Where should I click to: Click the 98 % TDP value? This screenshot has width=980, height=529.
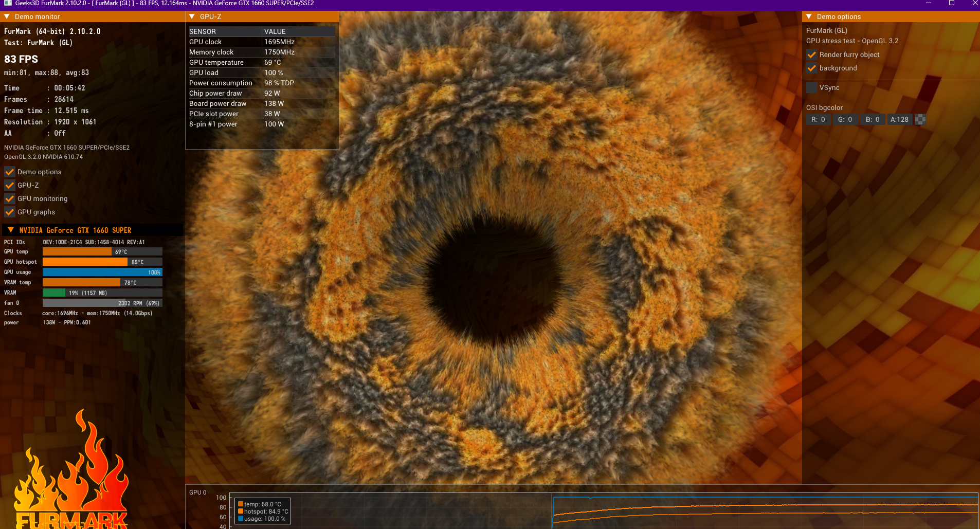point(279,83)
